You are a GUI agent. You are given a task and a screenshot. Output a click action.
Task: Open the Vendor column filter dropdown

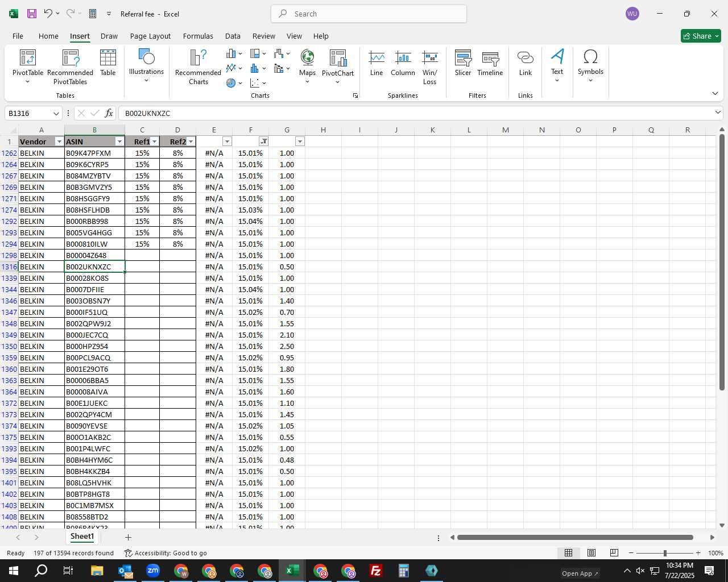[x=59, y=142]
